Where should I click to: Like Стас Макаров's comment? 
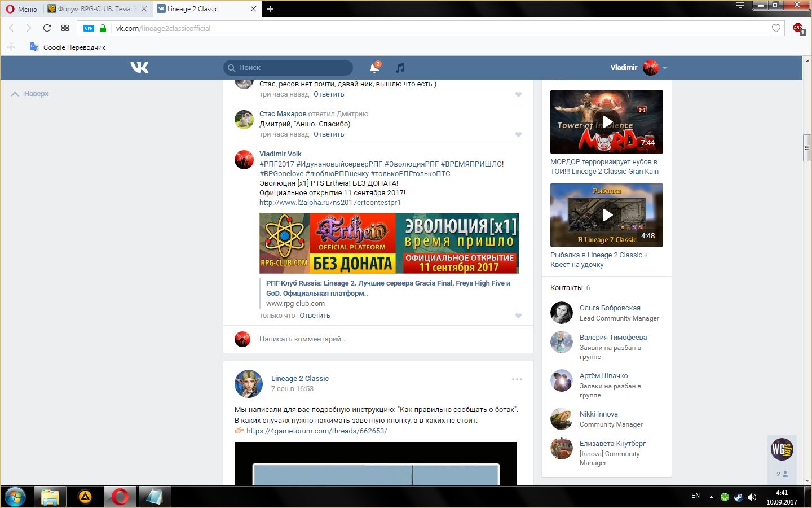518,134
